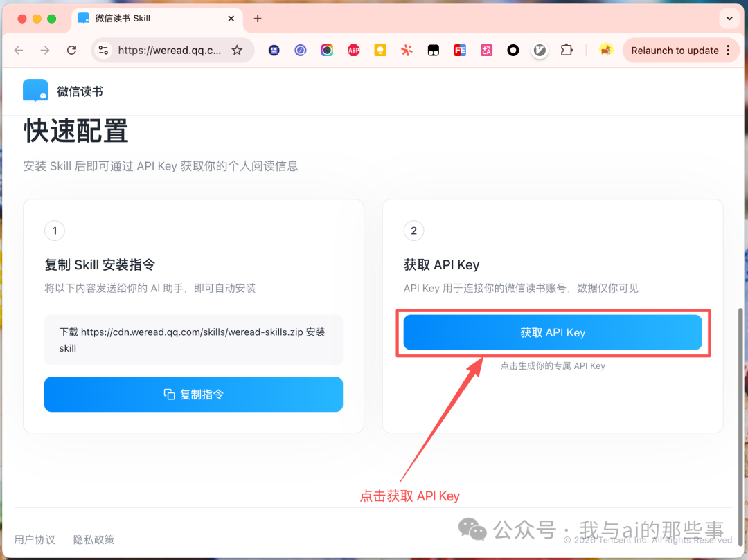Open site information icon in address bar

coord(103,50)
